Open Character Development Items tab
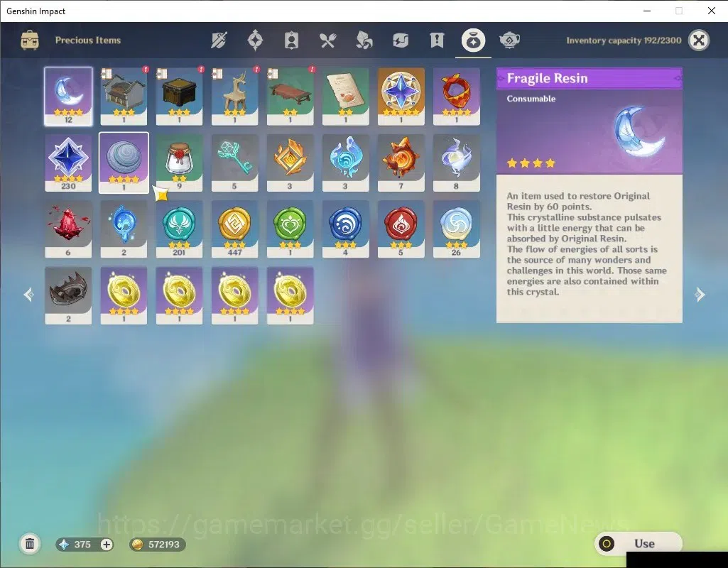Screen dimensions: 728x568 [291, 40]
